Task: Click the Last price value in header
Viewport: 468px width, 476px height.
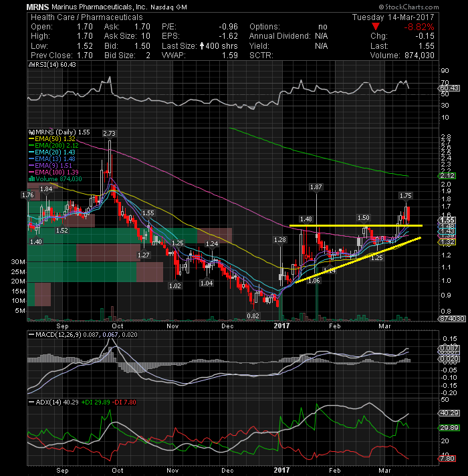Action: pos(427,46)
